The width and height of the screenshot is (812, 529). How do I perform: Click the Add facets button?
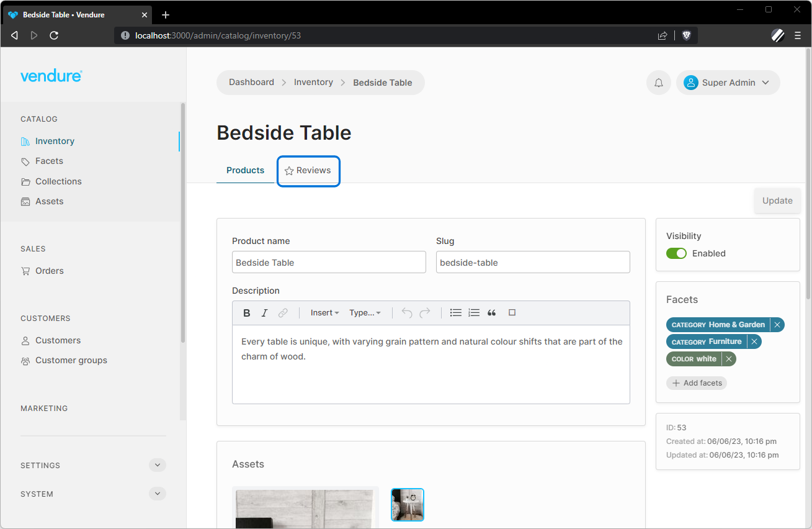point(696,382)
